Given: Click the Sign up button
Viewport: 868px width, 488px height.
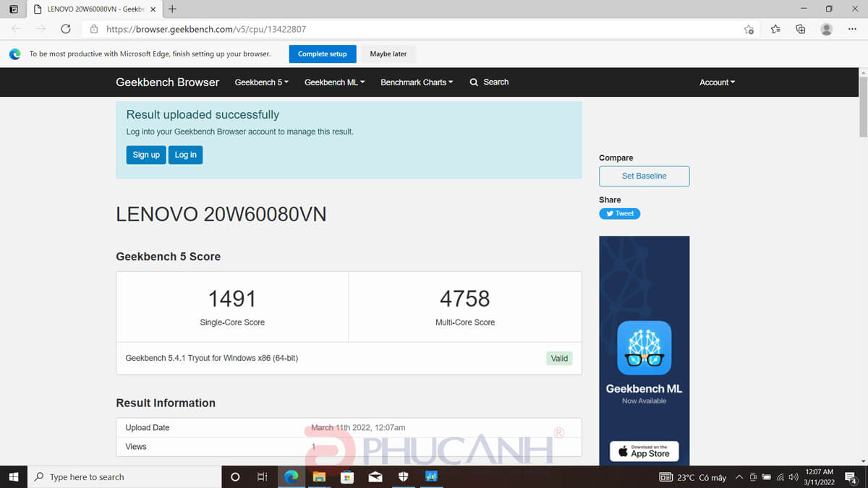Looking at the screenshot, I should tap(146, 155).
